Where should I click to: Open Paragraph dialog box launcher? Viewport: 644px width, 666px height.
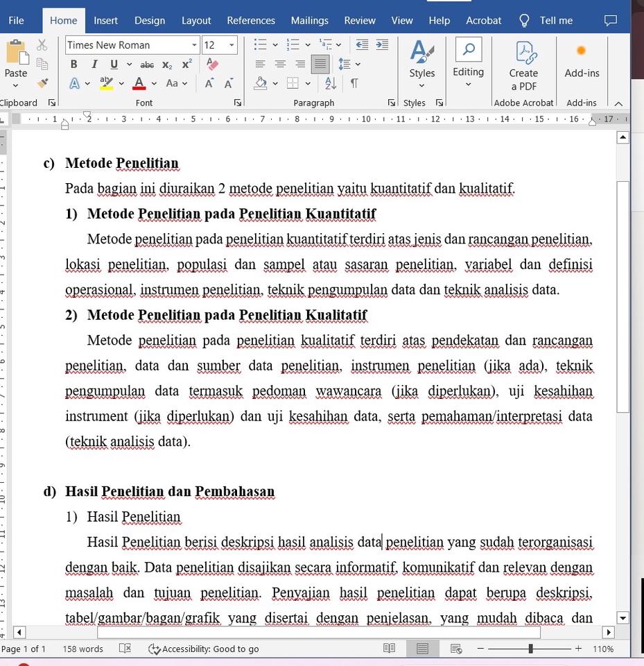coord(391,103)
